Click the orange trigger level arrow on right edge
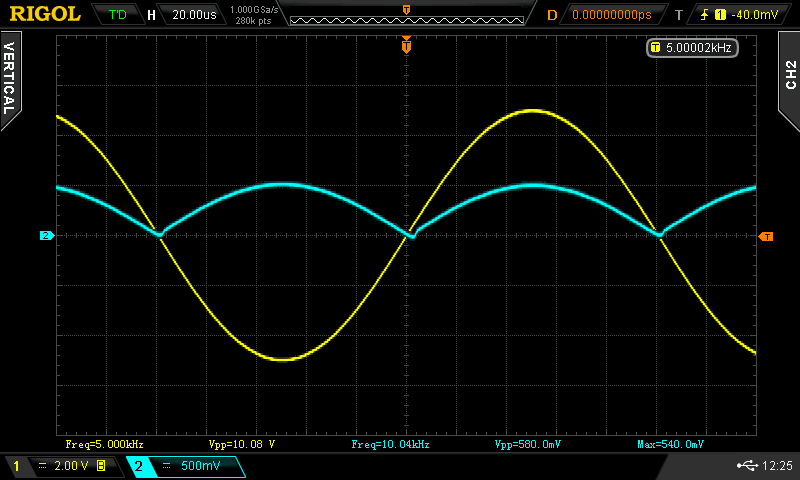Image resolution: width=800 pixels, height=480 pixels. tap(766, 237)
